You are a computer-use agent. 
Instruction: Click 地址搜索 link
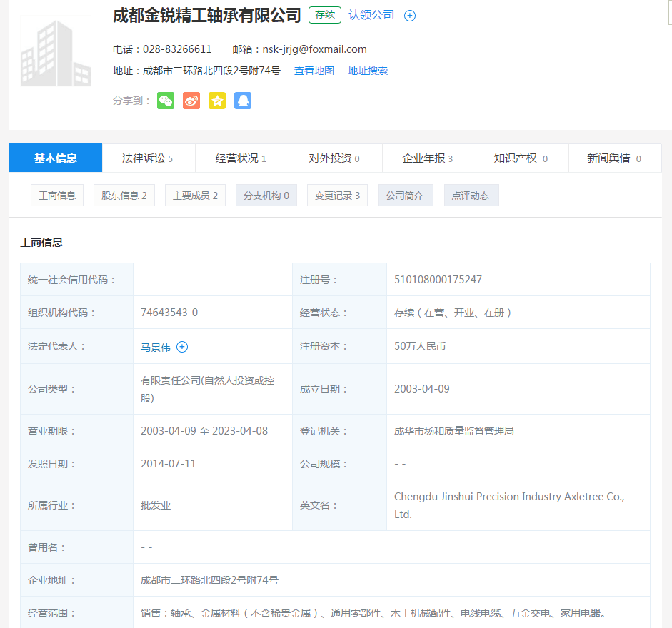(x=368, y=71)
